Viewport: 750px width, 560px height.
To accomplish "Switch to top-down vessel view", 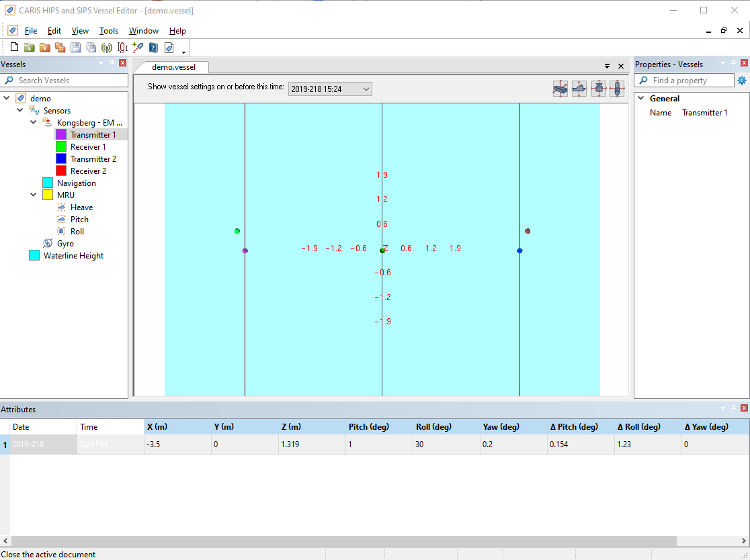I will (617, 89).
